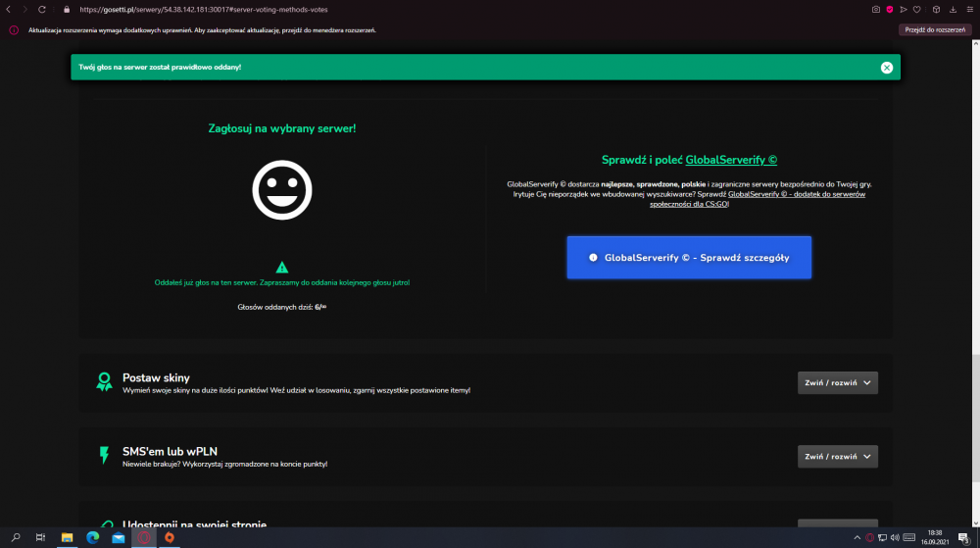Click the Postaw skiny ribbon icon

105,381
